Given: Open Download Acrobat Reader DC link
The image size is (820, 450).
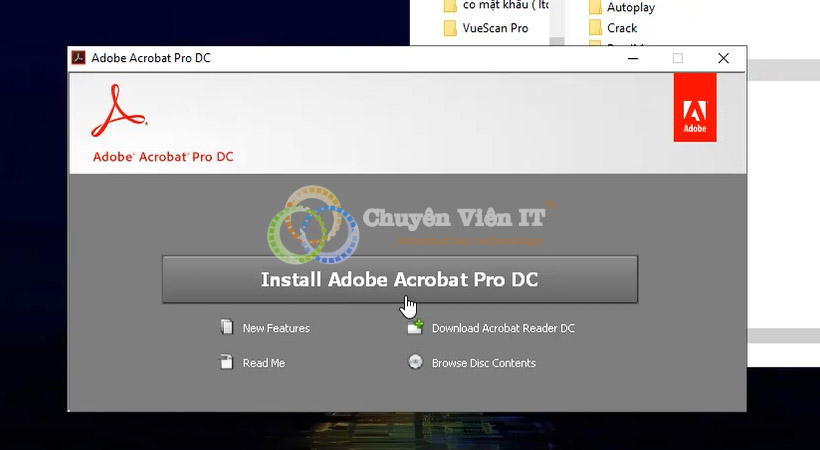Looking at the screenshot, I should [x=503, y=328].
